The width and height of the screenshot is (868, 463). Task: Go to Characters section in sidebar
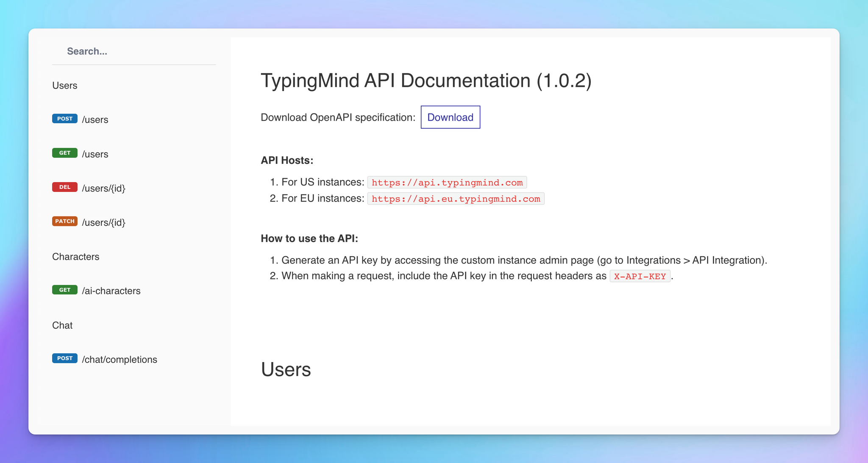pos(76,257)
